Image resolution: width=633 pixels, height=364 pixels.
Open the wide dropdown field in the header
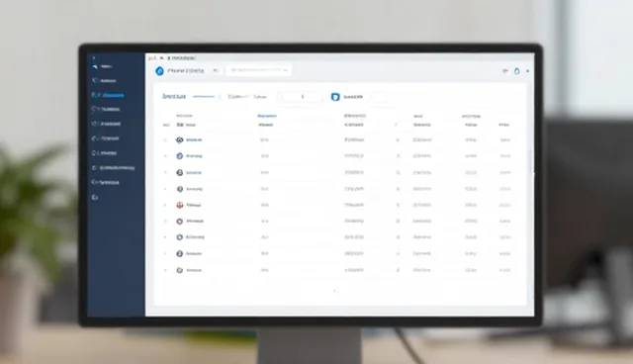click(258, 70)
